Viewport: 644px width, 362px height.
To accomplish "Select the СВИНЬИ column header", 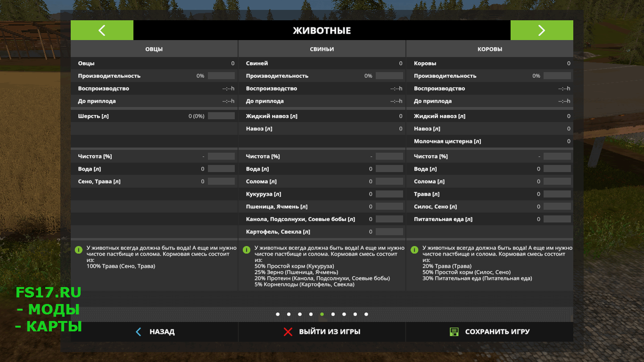I will tap(322, 49).
